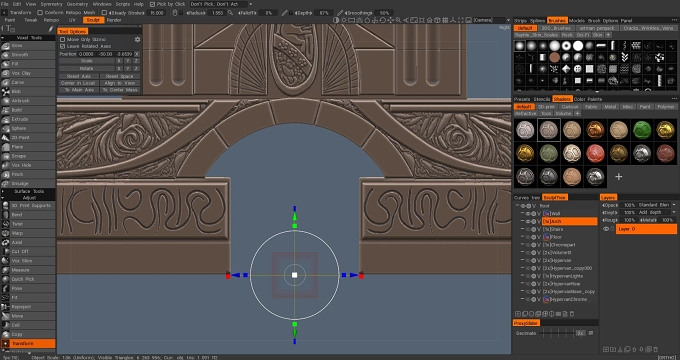Select the Warp adjust tool

pos(28,233)
